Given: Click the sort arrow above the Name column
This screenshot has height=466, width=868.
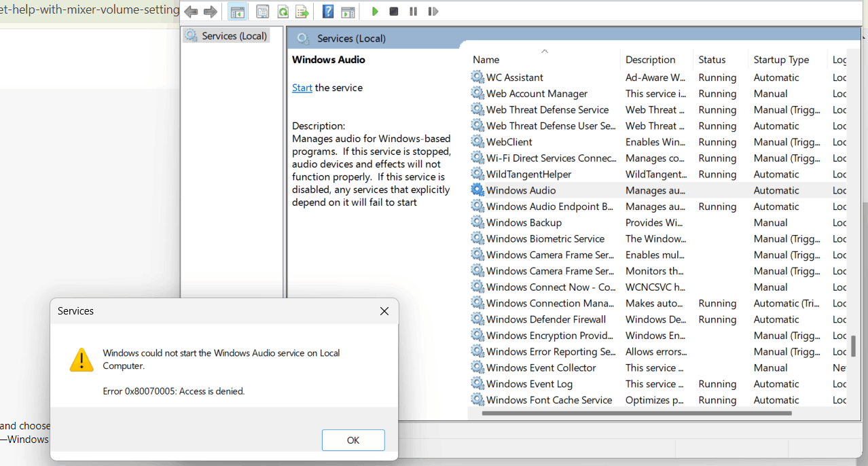Looking at the screenshot, I should coord(544,51).
